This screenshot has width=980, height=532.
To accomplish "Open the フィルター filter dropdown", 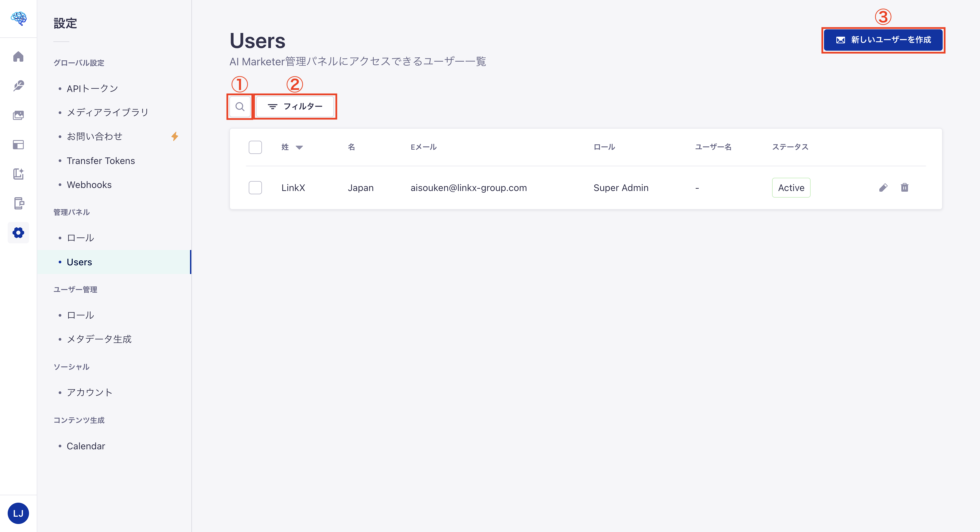I will (x=295, y=107).
